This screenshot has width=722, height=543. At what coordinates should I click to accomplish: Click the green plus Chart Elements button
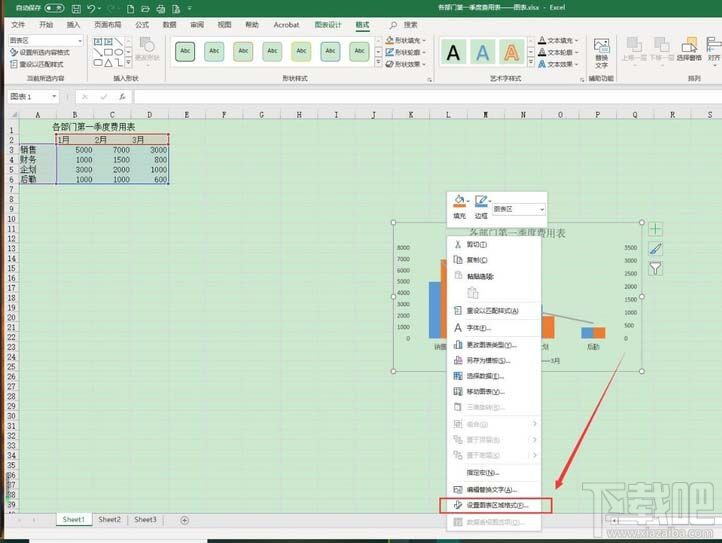pyautogui.click(x=655, y=229)
